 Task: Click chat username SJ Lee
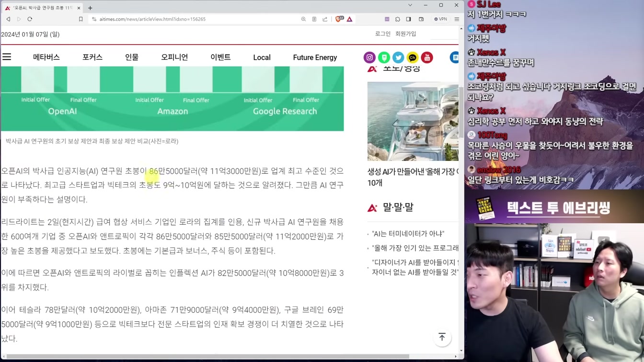[x=488, y=4]
